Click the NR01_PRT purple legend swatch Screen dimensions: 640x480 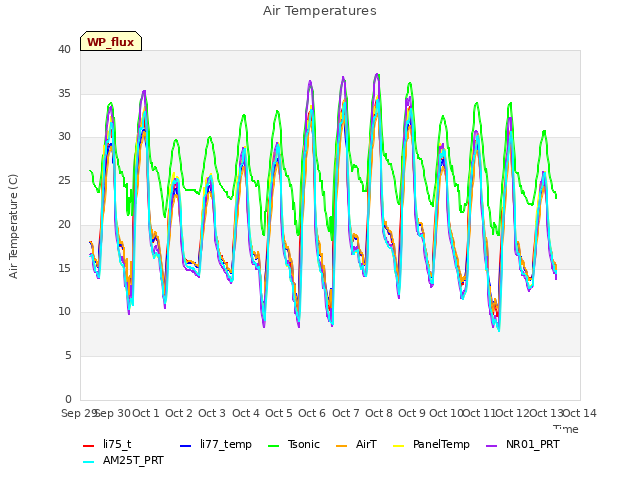point(492,446)
